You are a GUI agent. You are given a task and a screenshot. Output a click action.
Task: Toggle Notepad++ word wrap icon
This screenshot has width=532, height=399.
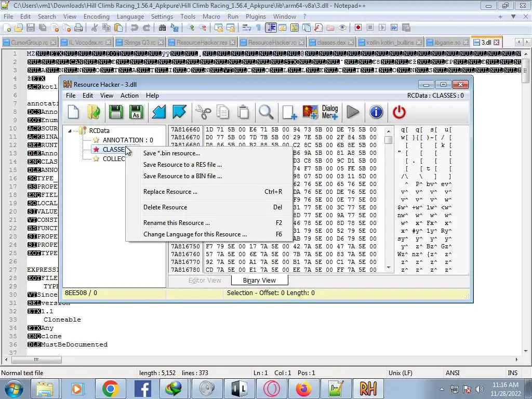tap(247, 28)
